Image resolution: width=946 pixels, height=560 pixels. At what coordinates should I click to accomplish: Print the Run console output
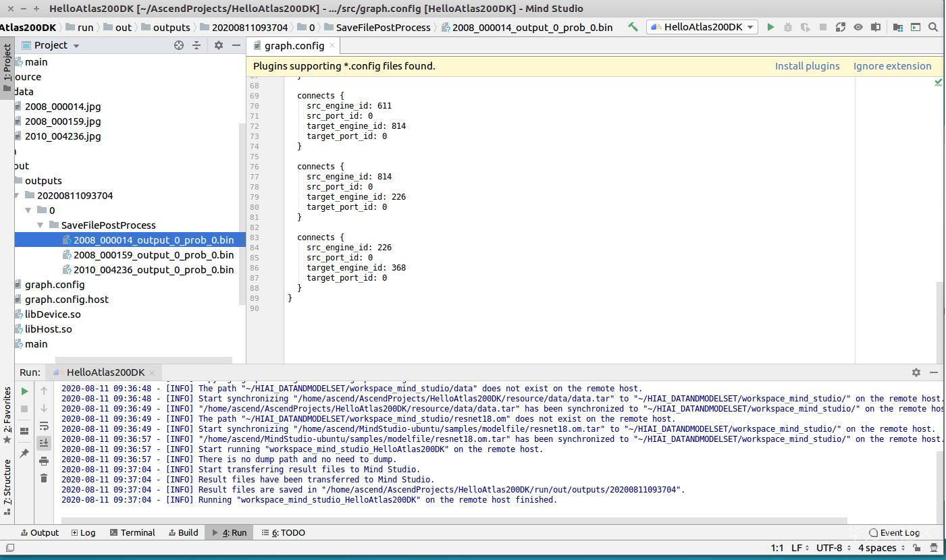(x=44, y=461)
